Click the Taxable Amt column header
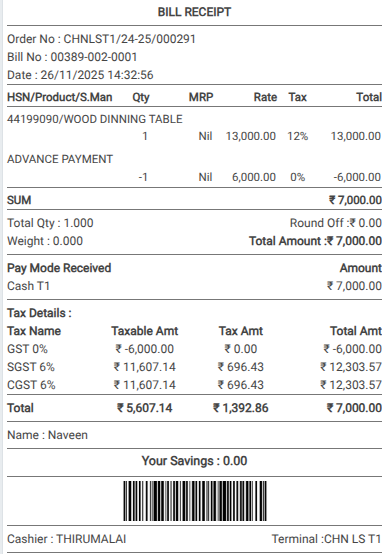 pyautogui.click(x=145, y=331)
